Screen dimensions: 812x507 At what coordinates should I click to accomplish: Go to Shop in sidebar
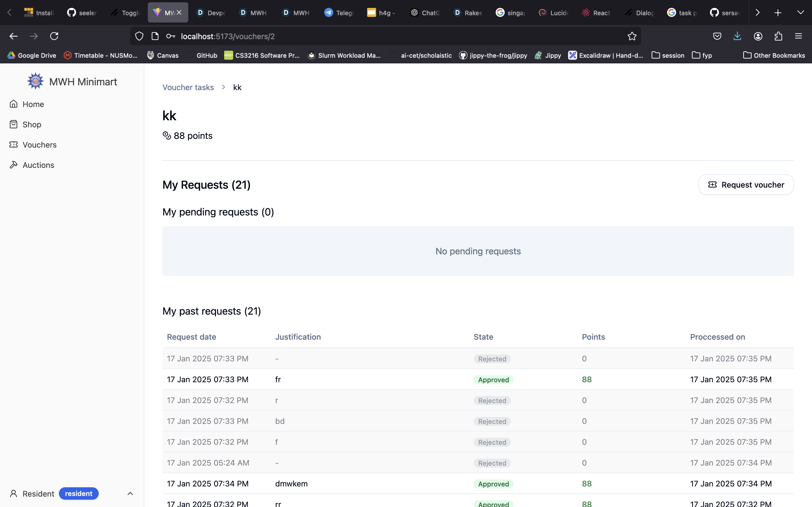[x=32, y=124]
